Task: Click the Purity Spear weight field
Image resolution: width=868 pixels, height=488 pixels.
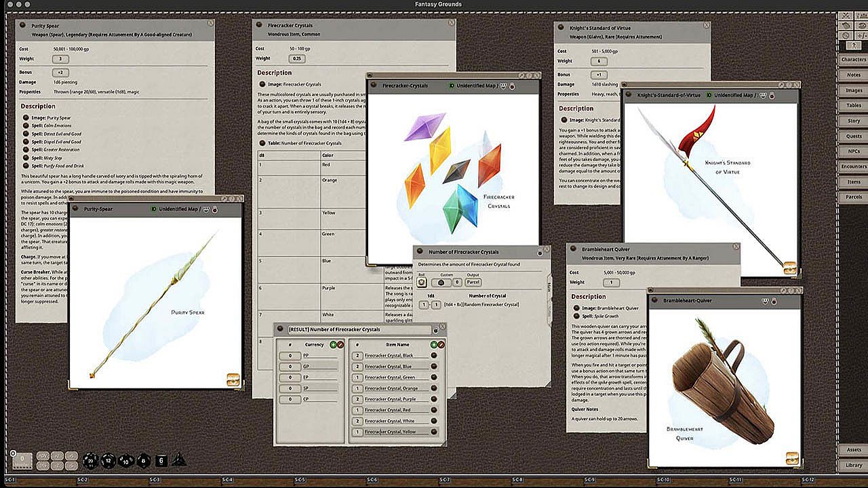Action: [61, 59]
